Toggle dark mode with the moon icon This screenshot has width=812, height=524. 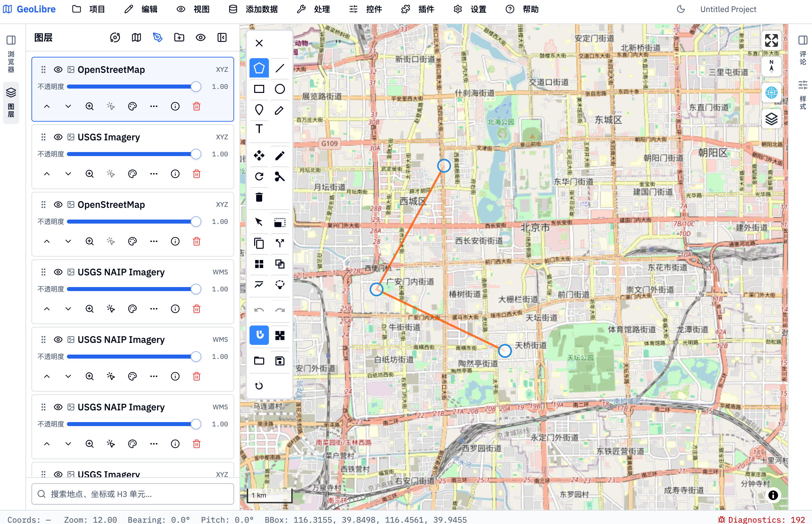(681, 9)
